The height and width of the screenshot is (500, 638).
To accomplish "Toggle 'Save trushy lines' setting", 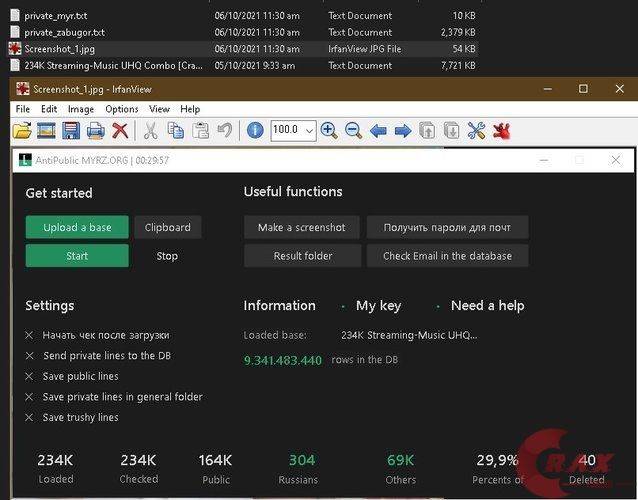I will (29, 417).
